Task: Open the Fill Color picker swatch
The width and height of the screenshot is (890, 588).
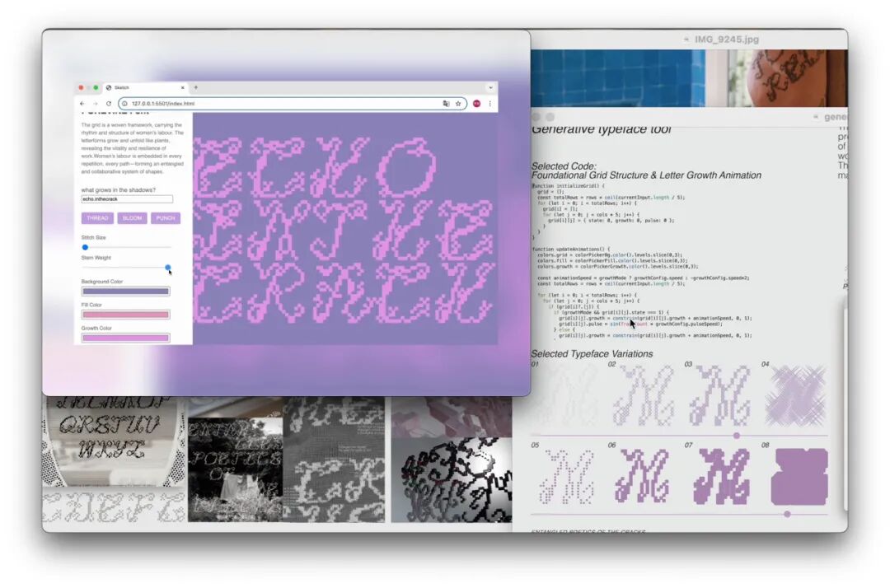Action: [125, 315]
